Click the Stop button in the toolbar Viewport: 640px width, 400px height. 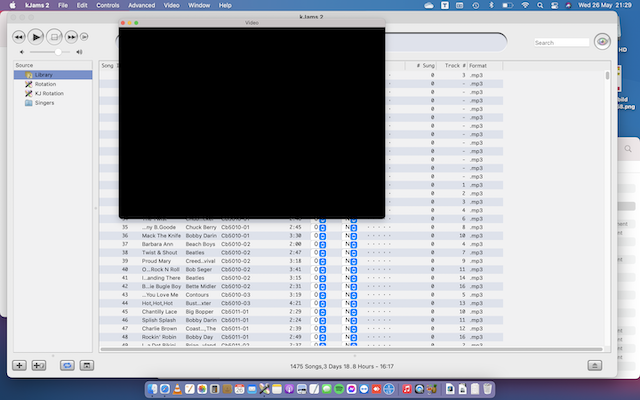(54, 37)
